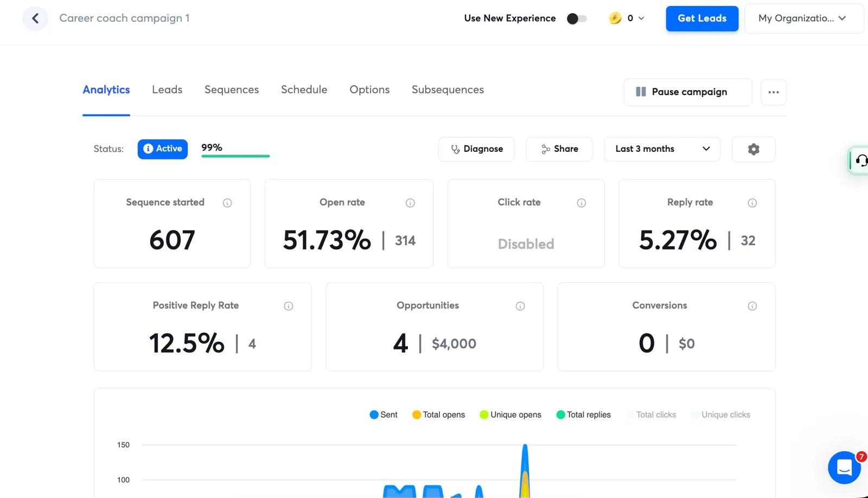Open the Last 3 months date range dropdown

[662, 149]
